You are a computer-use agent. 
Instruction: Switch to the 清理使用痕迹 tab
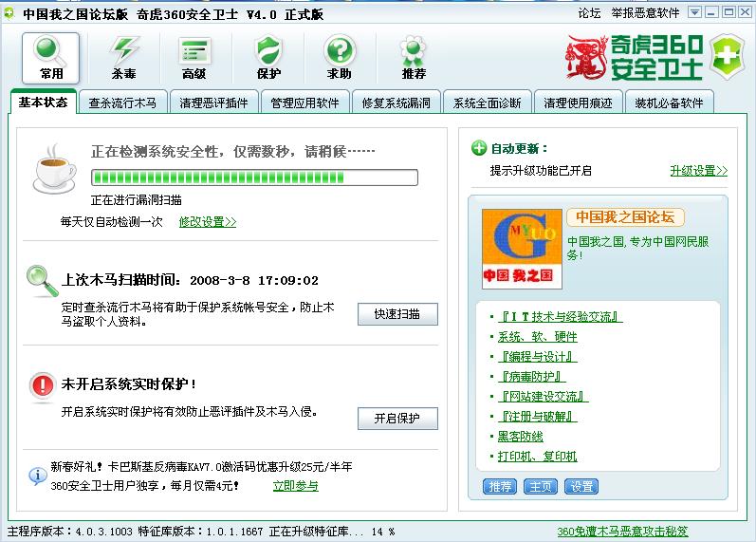coord(578,103)
